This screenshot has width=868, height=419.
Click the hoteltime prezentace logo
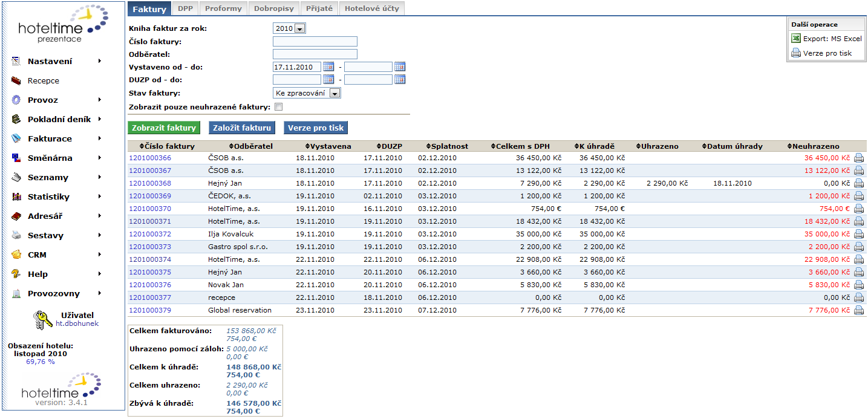pyautogui.click(x=64, y=24)
